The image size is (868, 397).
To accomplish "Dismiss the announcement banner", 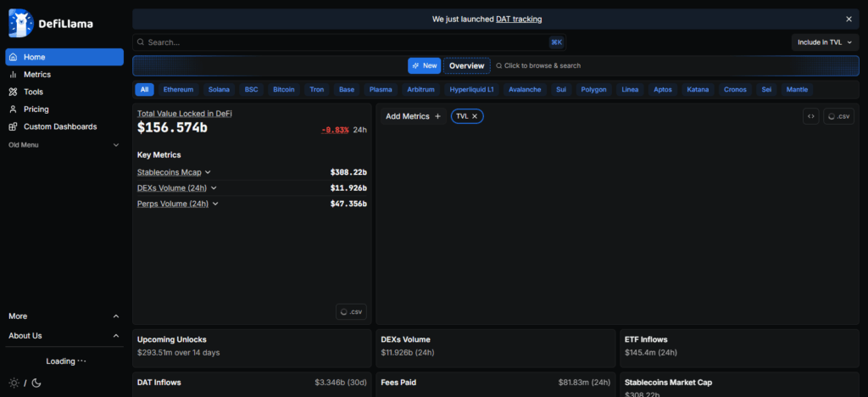I will coord(849,19).
